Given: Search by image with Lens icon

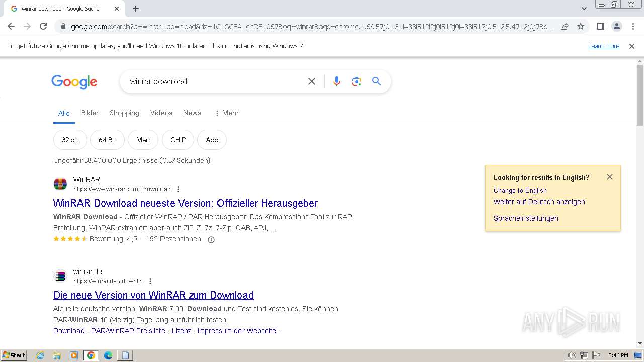Looking at the screenshot, I should coord(357,81).
